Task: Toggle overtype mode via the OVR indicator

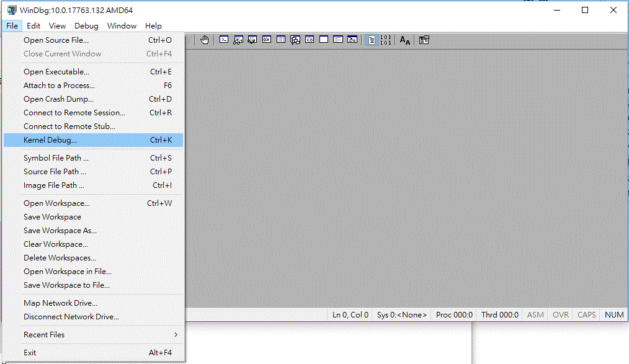Action: (560, 314)
